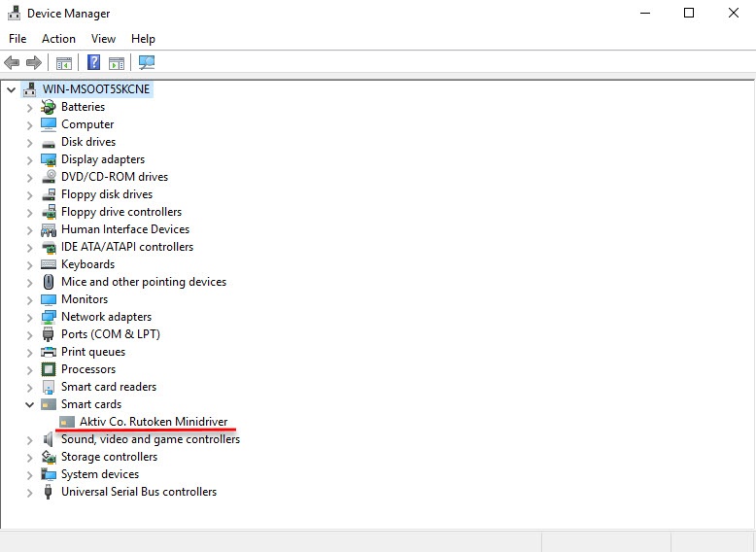This screenshot has width=756, height=552.
Task: Expand the System devices node arrow
Action: (30, 475)
